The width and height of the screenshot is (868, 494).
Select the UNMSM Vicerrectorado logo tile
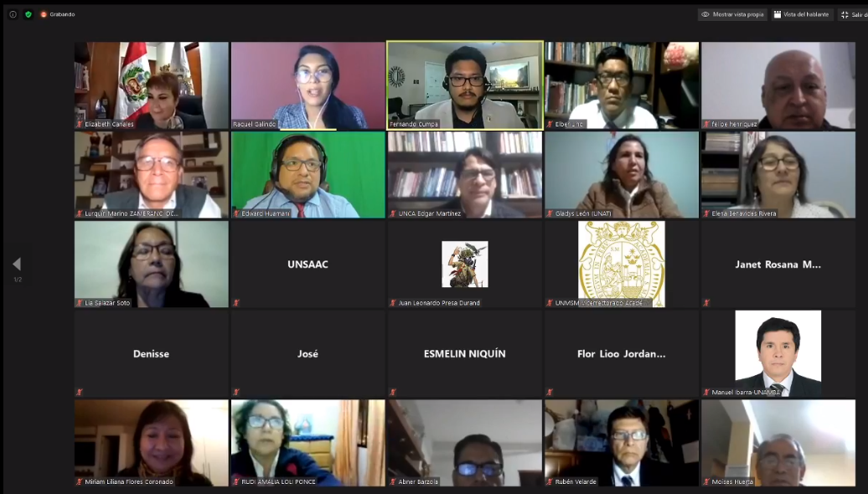point(622,264)
